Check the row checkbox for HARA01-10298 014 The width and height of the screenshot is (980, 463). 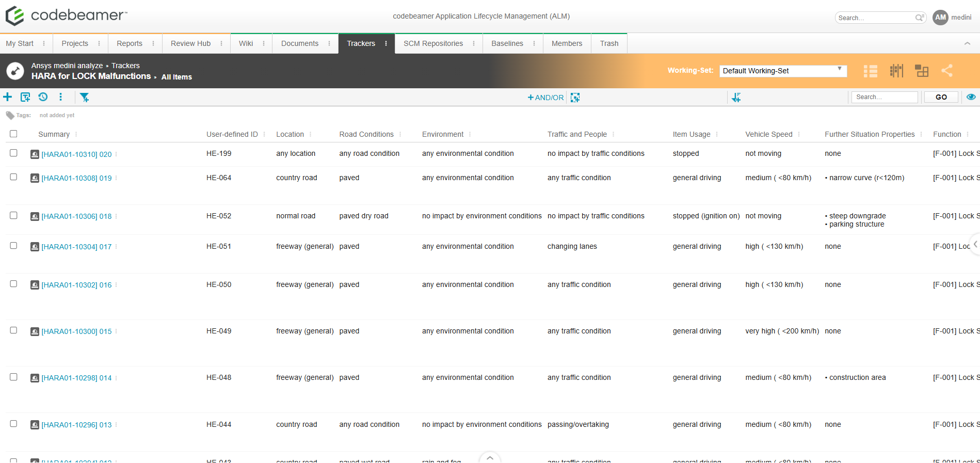click(13, 377)
